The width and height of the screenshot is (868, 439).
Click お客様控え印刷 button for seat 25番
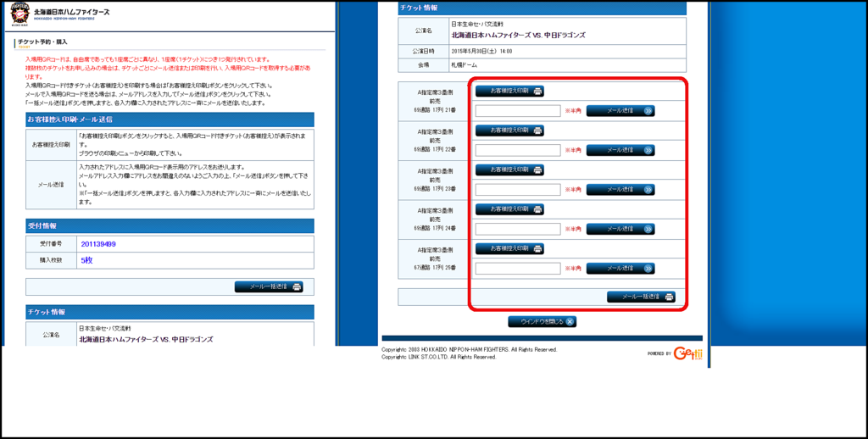tap(509, 248)
